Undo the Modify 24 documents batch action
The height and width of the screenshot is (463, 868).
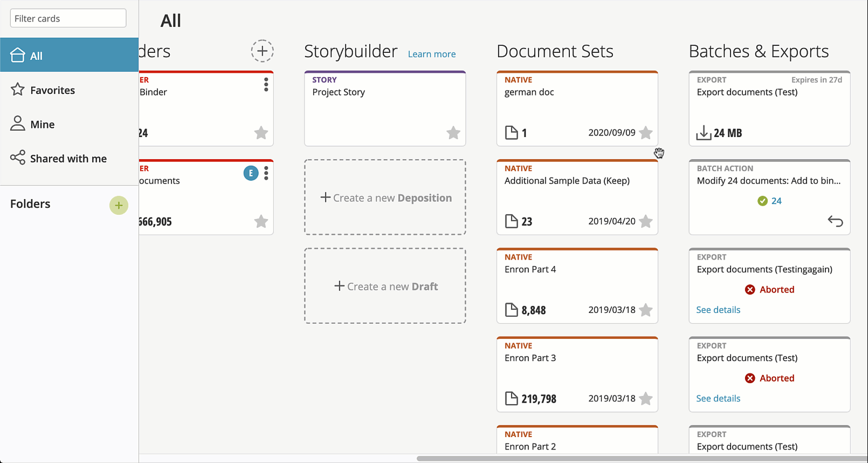click(835, 221)
